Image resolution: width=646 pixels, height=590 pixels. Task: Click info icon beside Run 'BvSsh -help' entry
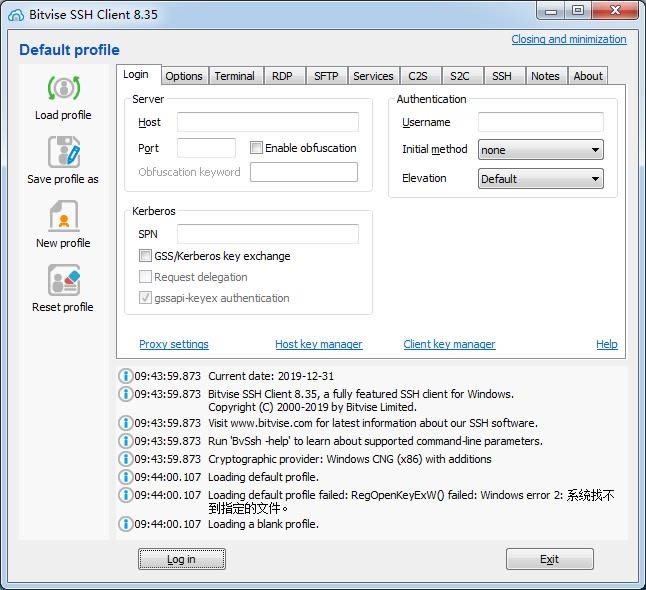point(125,441)
